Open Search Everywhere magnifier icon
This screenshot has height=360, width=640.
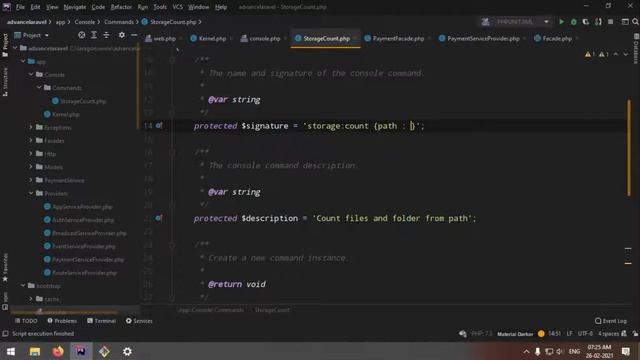click(x=636, y=22)
